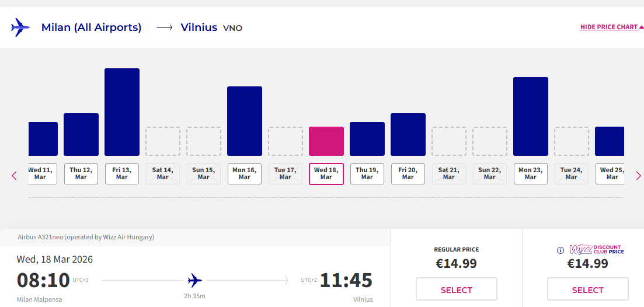Choose the Mon 16, Mar date

(x=245, y=173)
